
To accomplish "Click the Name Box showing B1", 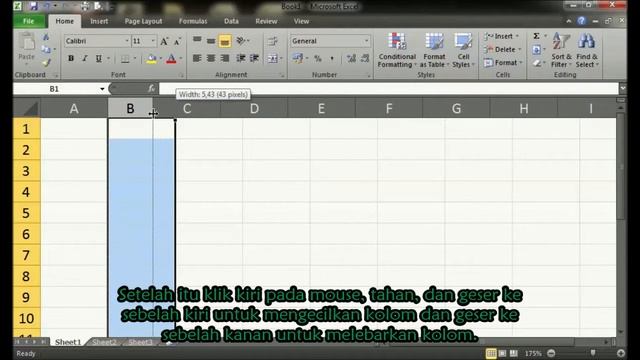I will click(55, 89).
